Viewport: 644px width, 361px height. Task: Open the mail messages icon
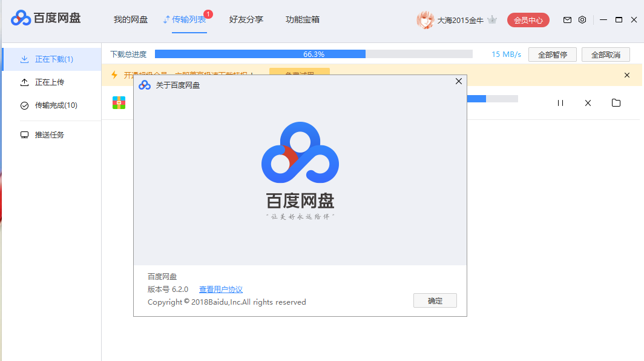[567, 20]
